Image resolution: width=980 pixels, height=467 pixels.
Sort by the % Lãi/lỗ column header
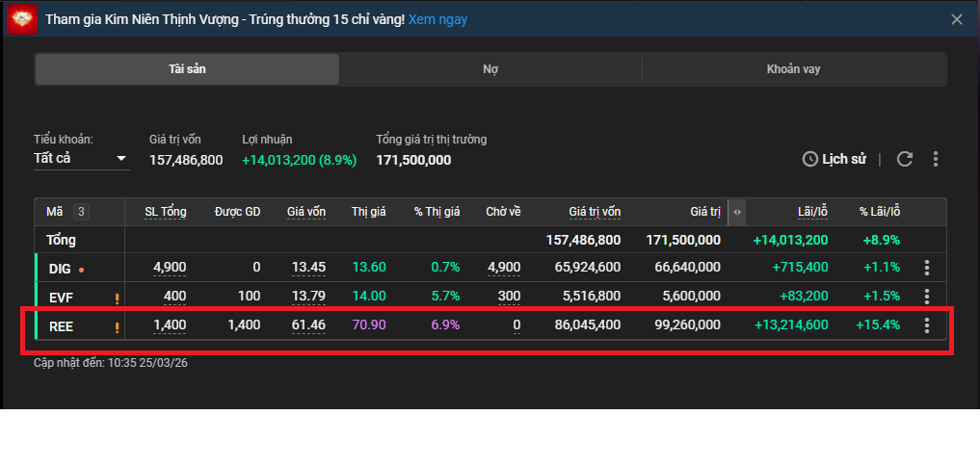click(x=880, y=212)
